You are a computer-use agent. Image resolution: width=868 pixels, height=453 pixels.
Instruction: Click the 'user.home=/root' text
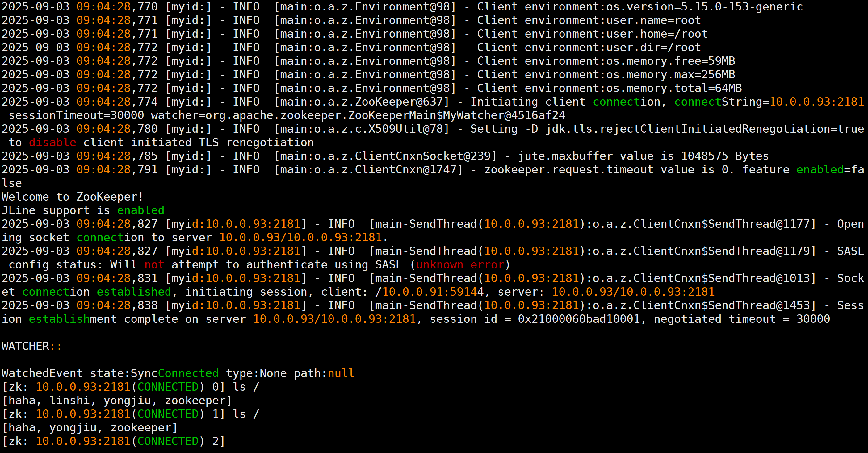pos(657,34)
